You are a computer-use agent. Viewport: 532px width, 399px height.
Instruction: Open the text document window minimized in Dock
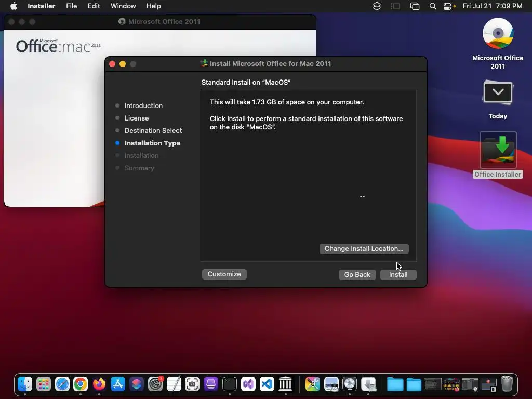(433, 384)
